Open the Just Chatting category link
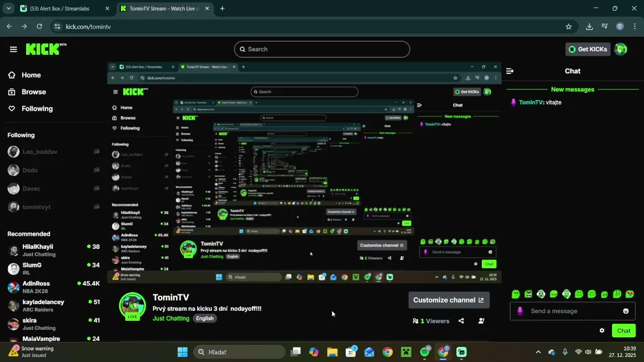644x362 pixels. pyautogui.click(x=171, y=318)
